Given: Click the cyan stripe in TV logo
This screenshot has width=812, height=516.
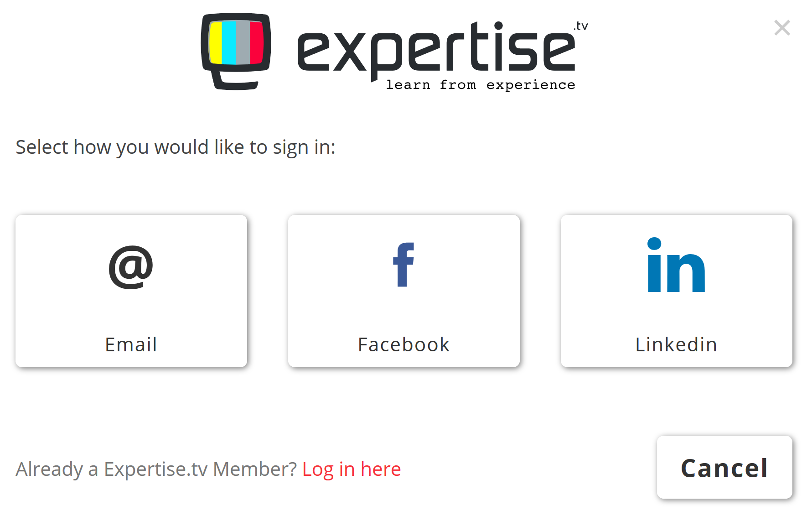Looking at the screenshot, I should click(229, 42).
